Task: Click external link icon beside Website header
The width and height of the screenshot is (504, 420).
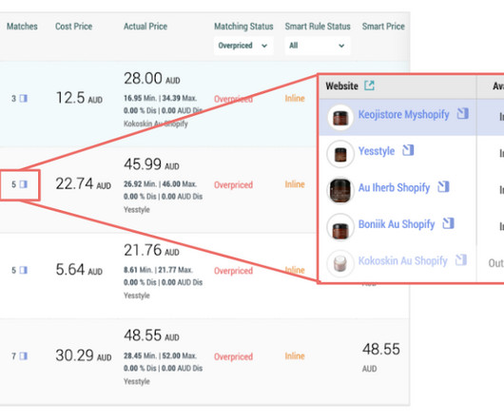Action: click(369, 86)
